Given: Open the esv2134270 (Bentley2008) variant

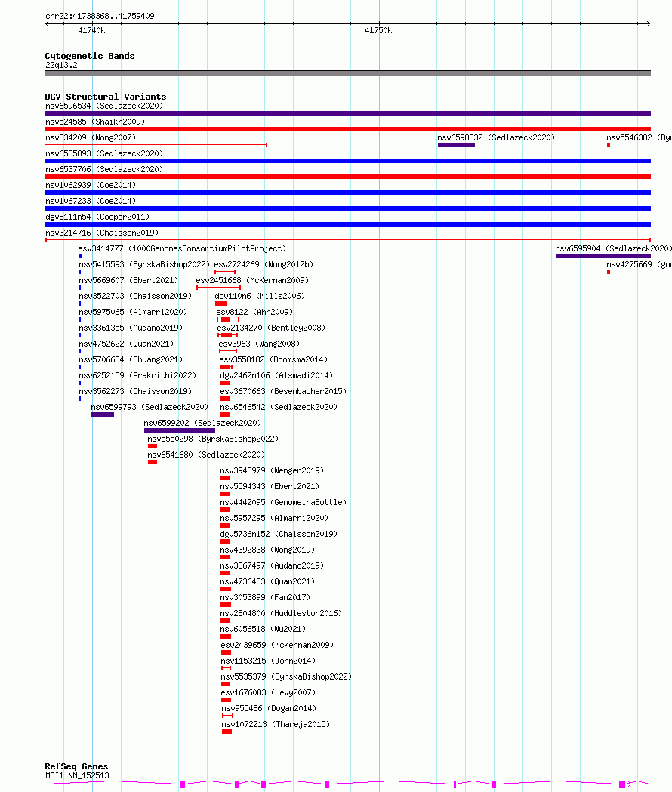Looking at the screenshot, I should pos(271,328).
